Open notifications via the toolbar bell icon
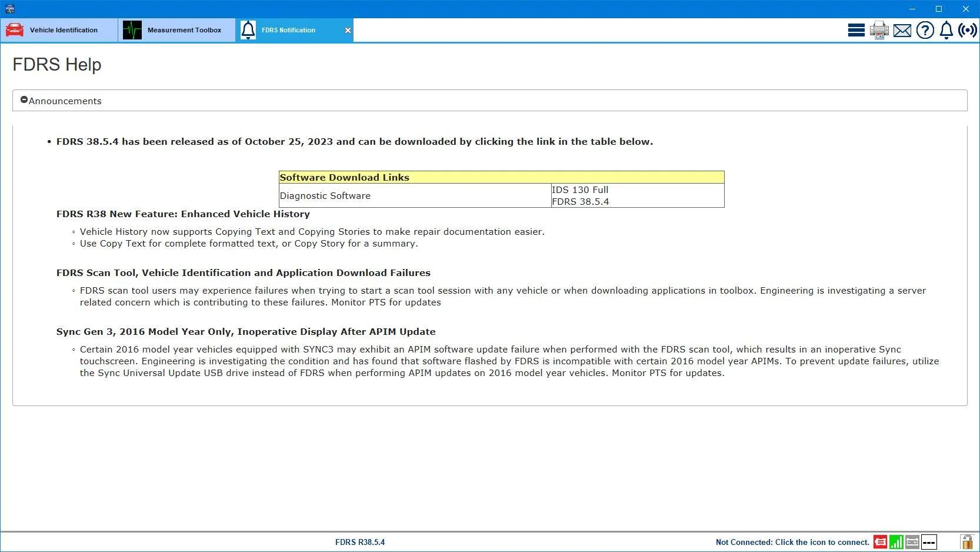 946,30
